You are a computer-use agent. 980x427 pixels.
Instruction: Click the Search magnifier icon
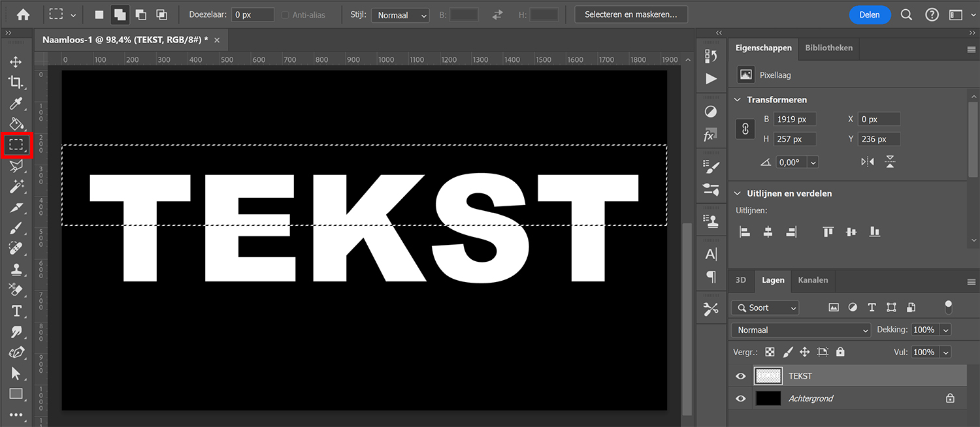(906, 14)
